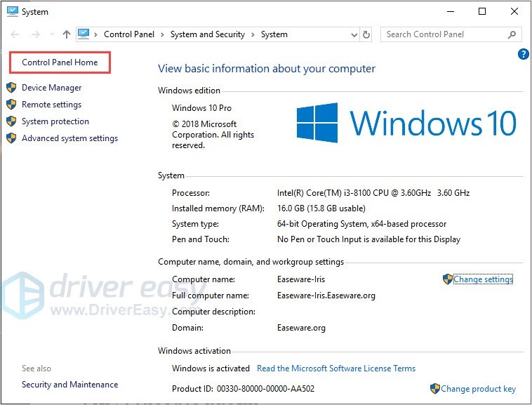Select the Product ID 00330-80000-00000-AA502 text
The image size is (532, 405).
point(243,389)
